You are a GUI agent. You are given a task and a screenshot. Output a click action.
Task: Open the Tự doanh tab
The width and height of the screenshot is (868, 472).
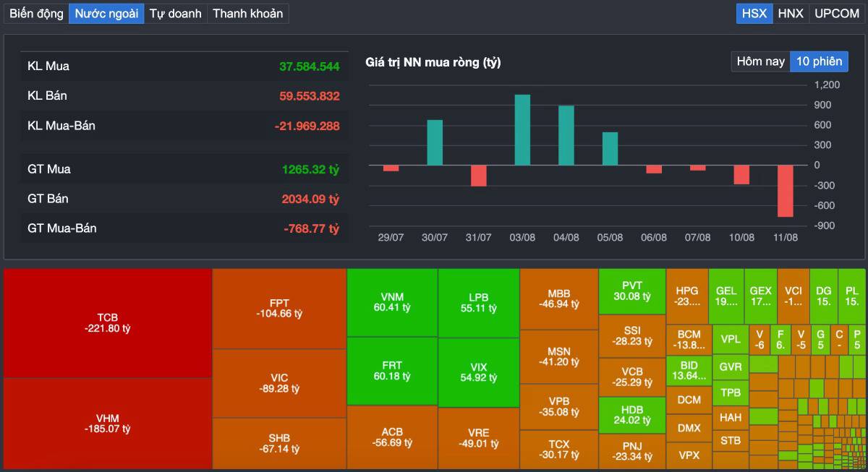coord(176,13)
